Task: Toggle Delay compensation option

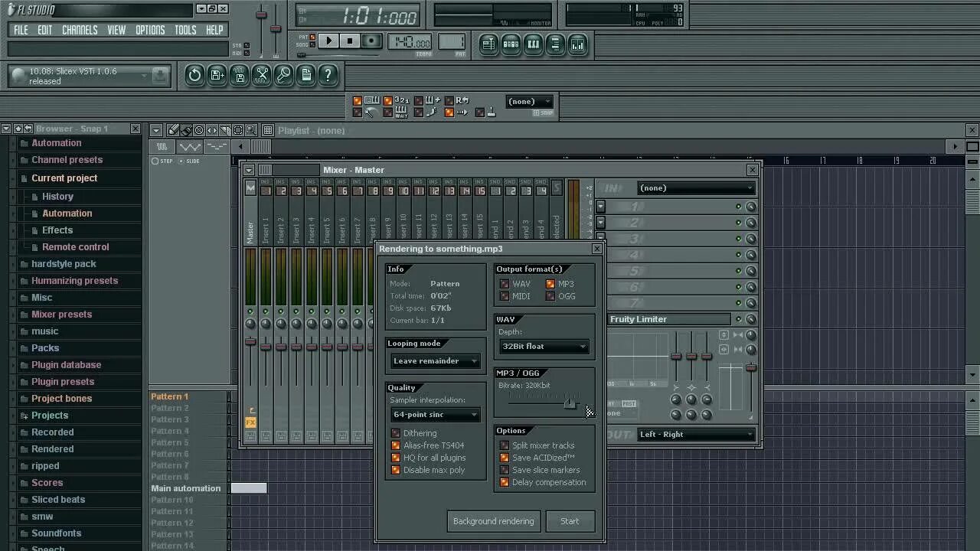Action: (505, 482)
